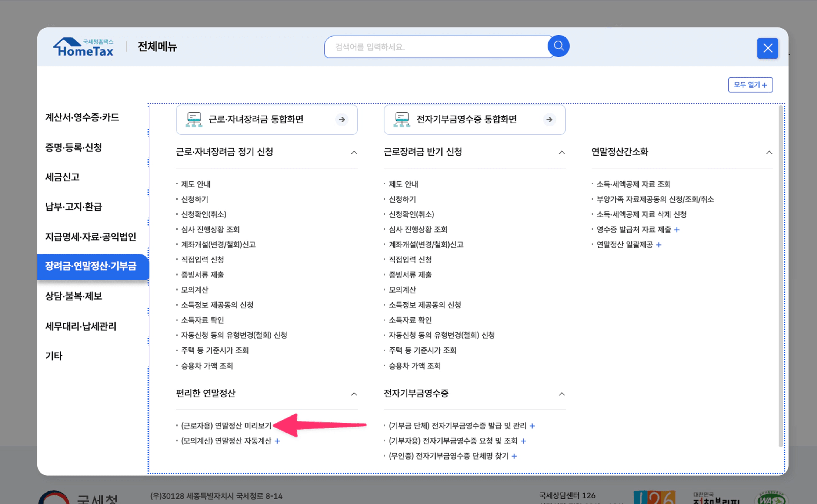Click the search magnifier icon
This screenshot has width=817, height=504.
pos(558,46)
